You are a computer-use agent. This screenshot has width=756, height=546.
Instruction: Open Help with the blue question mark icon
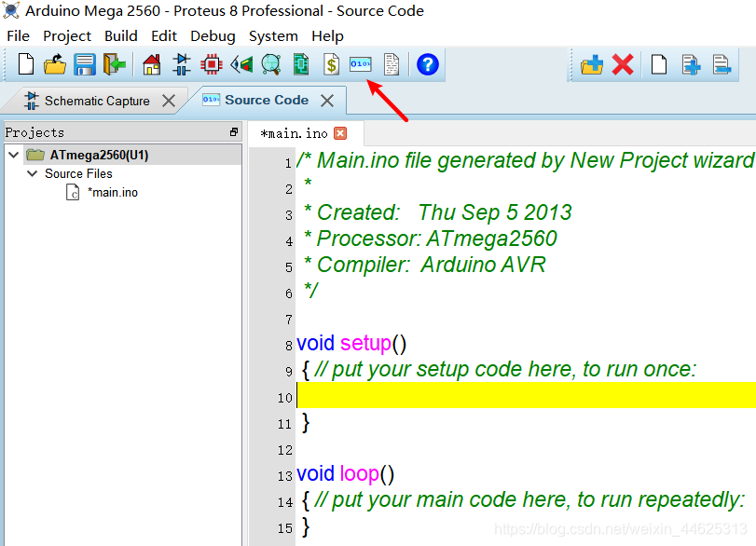click(x=428, y=64)
